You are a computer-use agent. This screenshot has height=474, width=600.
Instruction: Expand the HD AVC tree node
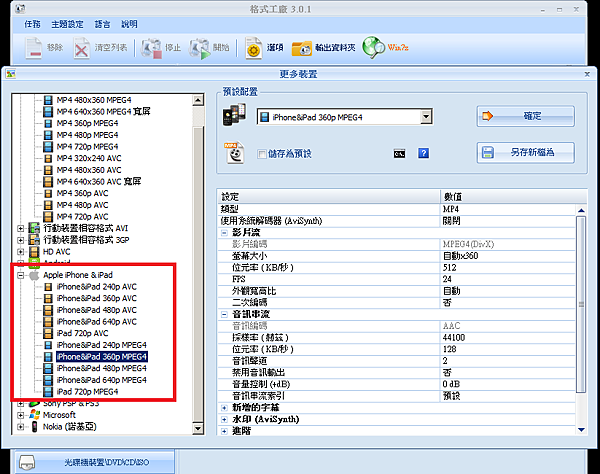21,252
